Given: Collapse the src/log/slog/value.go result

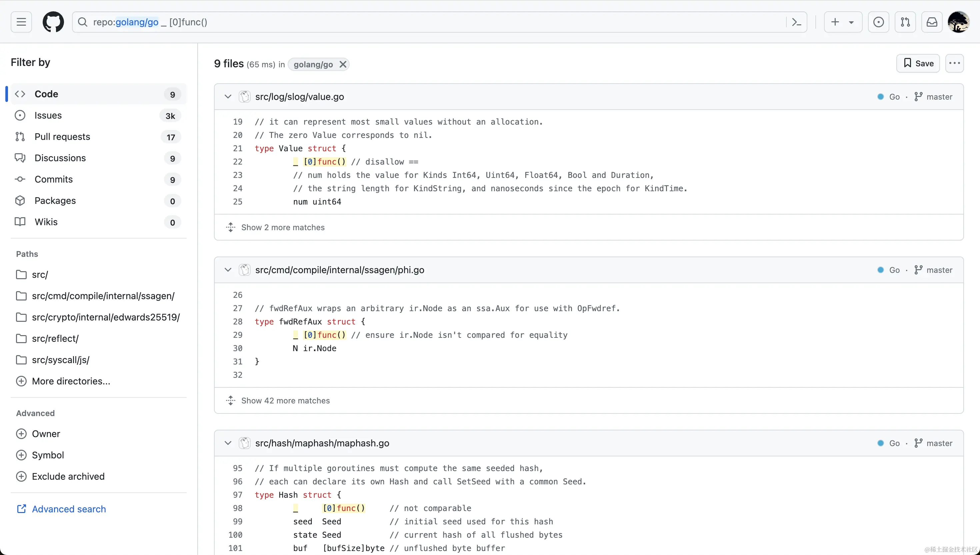Looking at the screenshot, I should (227, 96).
